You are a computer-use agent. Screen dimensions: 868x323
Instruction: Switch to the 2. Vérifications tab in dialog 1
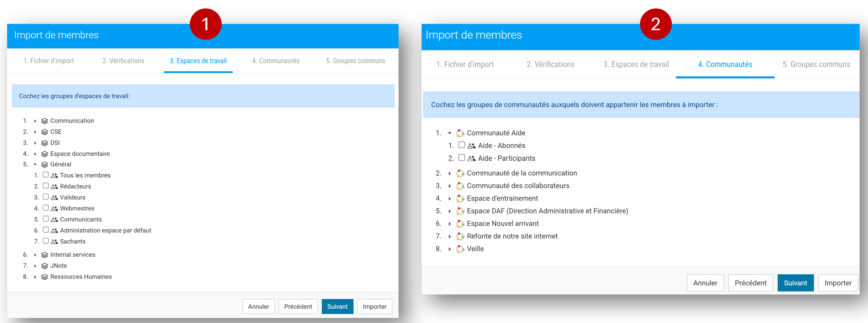[123, 61]
